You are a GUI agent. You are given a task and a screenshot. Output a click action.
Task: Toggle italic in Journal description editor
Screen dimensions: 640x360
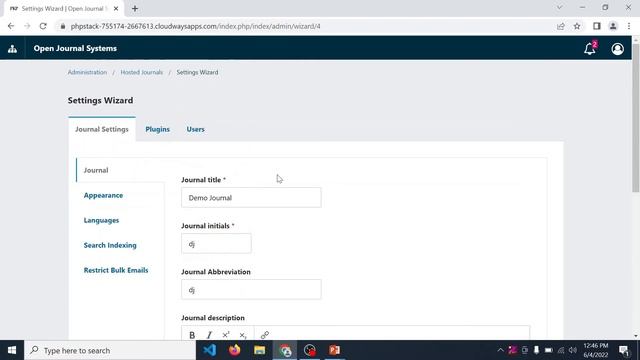coord(209,335)
